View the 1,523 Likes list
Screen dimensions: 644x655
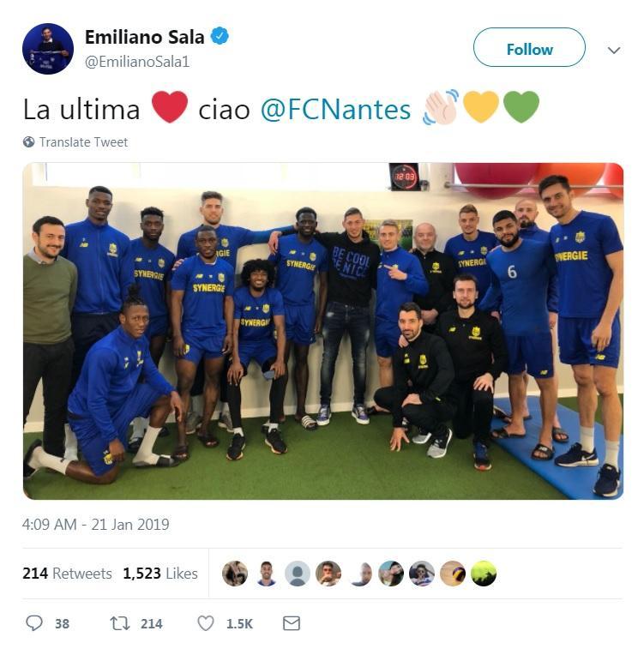[160, 573]
